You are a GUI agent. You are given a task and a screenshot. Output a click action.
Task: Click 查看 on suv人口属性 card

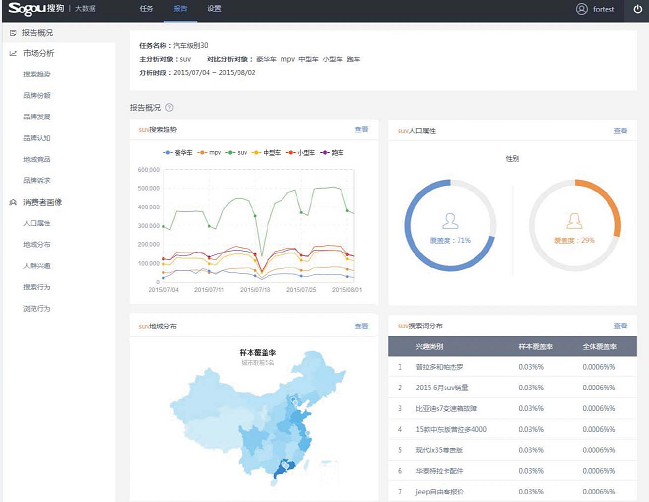[x=620, y=131]
